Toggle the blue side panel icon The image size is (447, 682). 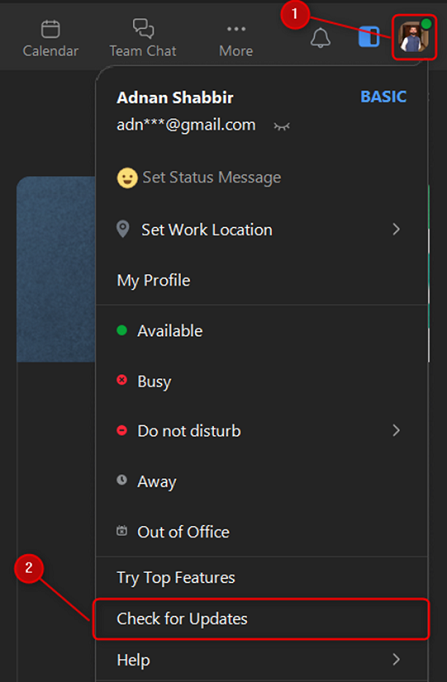pyautogui.click(x=369, y=37)
